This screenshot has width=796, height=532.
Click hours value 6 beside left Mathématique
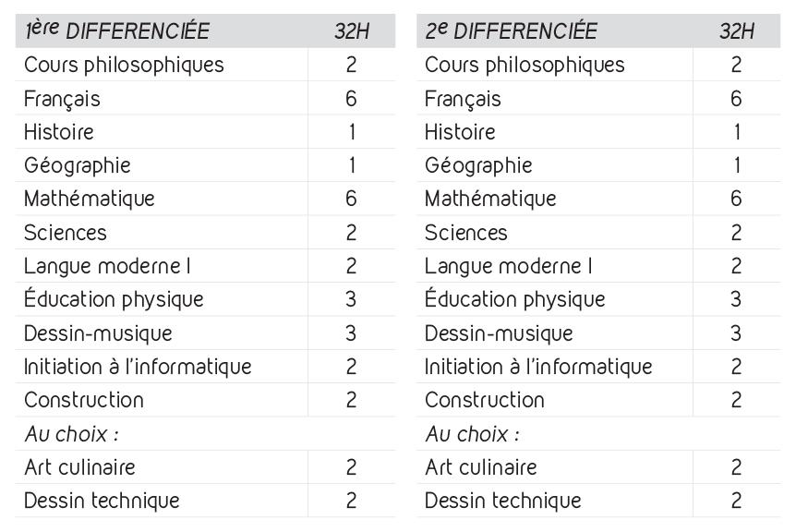[351, 199]
